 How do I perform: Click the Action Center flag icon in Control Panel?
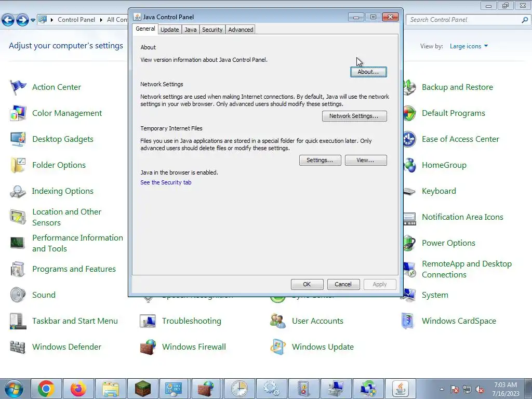click(18, 87)
